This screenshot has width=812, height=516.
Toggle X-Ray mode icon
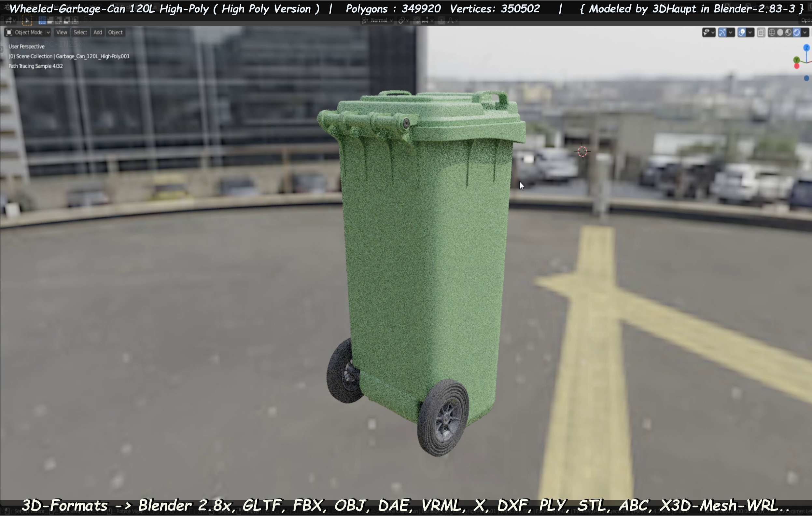pos(761,32)
